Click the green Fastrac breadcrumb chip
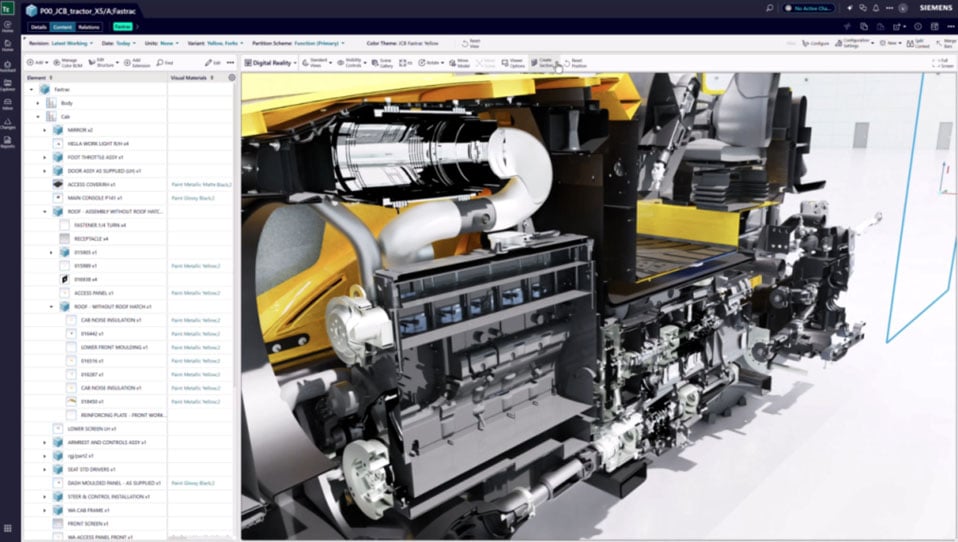The height and width of the screenshot is (542, 958). click(x=123, y=26)
